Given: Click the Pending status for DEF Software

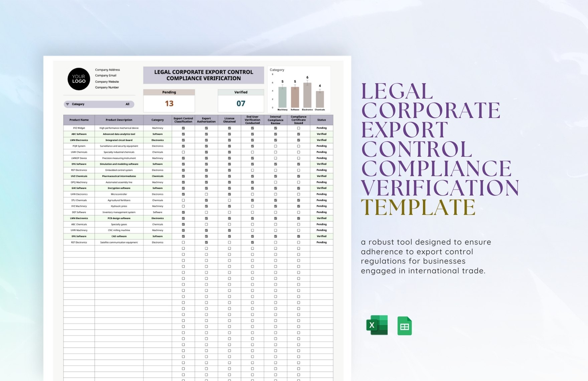Looking at the screenshot, I should 322,212.
